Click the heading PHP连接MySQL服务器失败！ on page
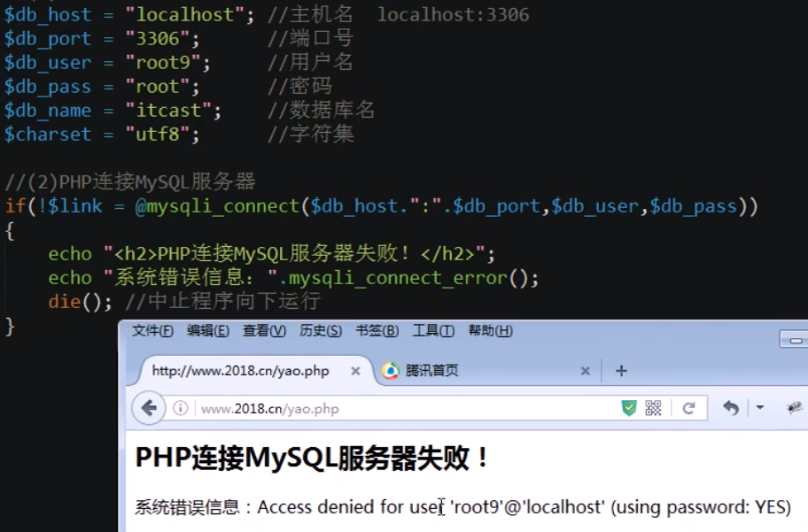 pos(311,458)
